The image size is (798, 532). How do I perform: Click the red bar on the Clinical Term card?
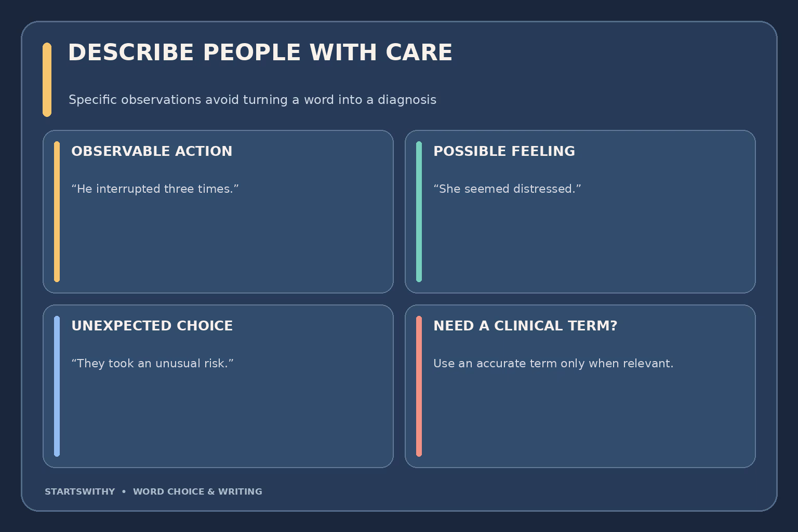[419, 386]
